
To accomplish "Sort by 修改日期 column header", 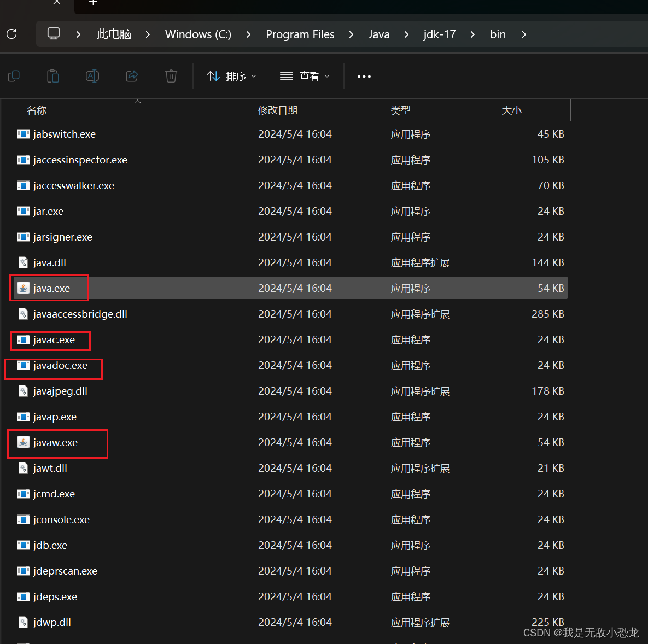I will (x=278, y=110).
